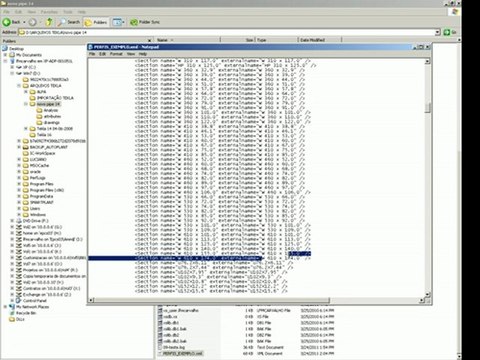Select the Analysis folder in tree
The image size is (480, 360).
pos(51,110)
